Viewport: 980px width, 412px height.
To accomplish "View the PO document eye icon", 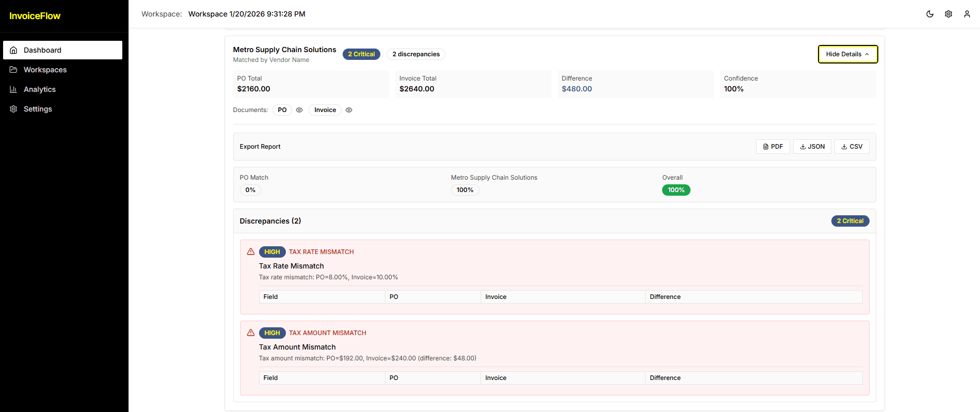I will pos(299,110).
